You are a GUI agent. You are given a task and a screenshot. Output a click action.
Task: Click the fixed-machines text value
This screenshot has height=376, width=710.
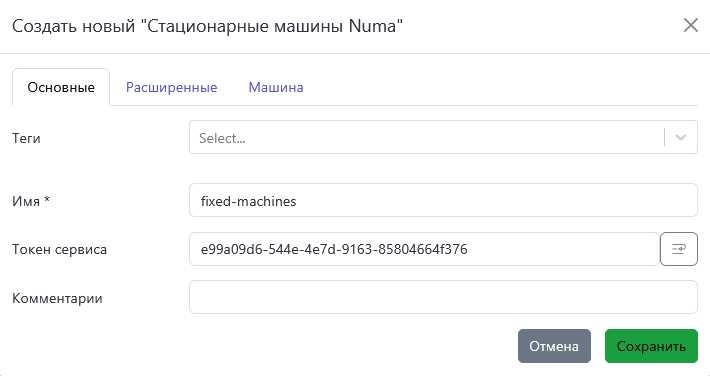249,201
